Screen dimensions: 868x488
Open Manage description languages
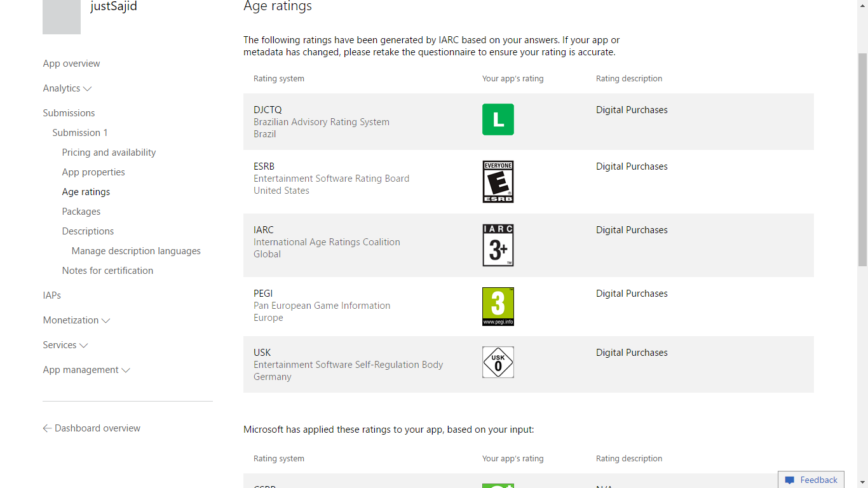136,251
